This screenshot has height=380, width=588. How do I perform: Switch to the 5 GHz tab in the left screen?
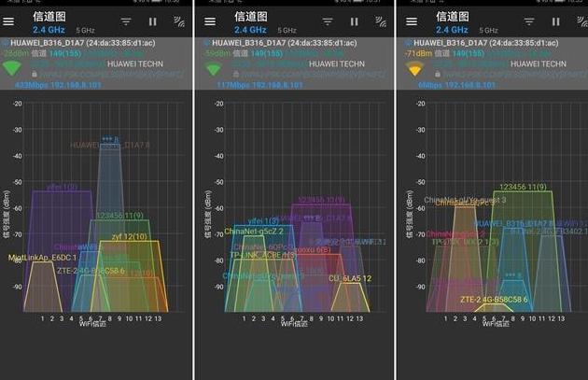click(86, 31)
